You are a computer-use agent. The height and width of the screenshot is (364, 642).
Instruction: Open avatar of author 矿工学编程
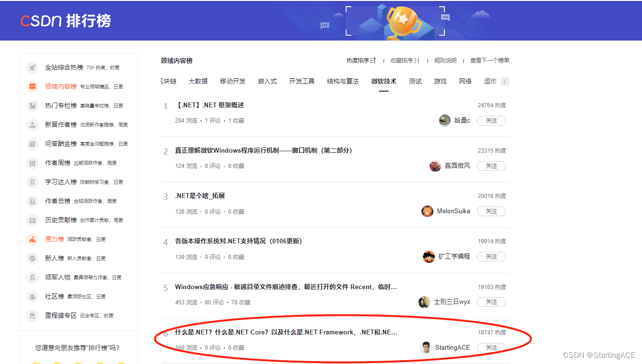(429, 257)
